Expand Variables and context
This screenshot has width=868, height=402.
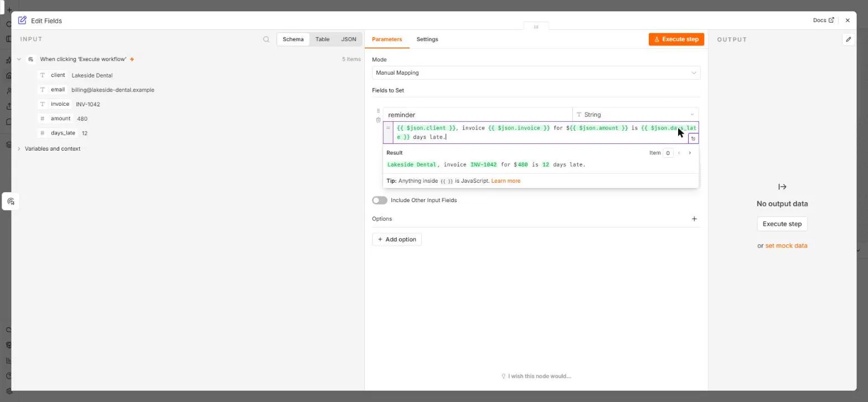(19, 149)
